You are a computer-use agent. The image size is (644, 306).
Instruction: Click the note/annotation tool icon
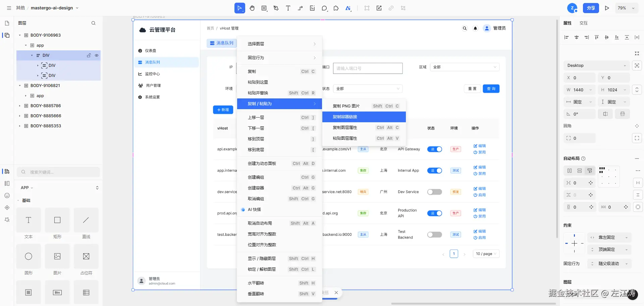pos(312,8)
